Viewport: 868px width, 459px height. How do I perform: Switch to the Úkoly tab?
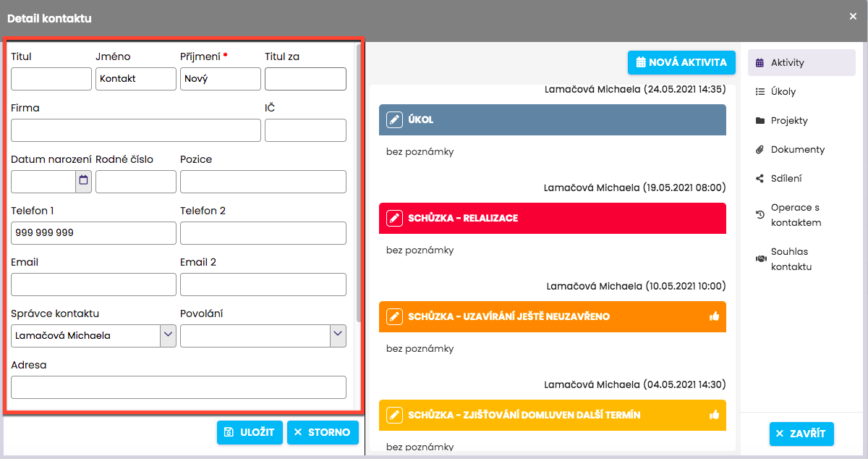[x=783, y=92]
